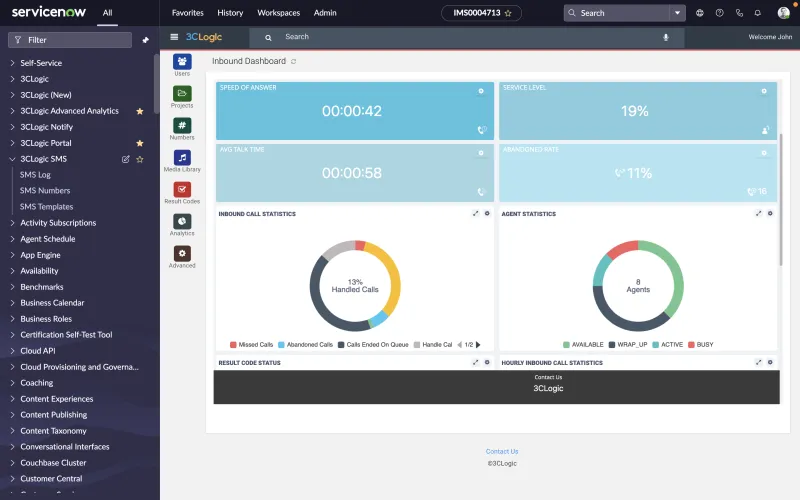Open the History menu
The image size is (800, 500).
[x=230, y=13]
